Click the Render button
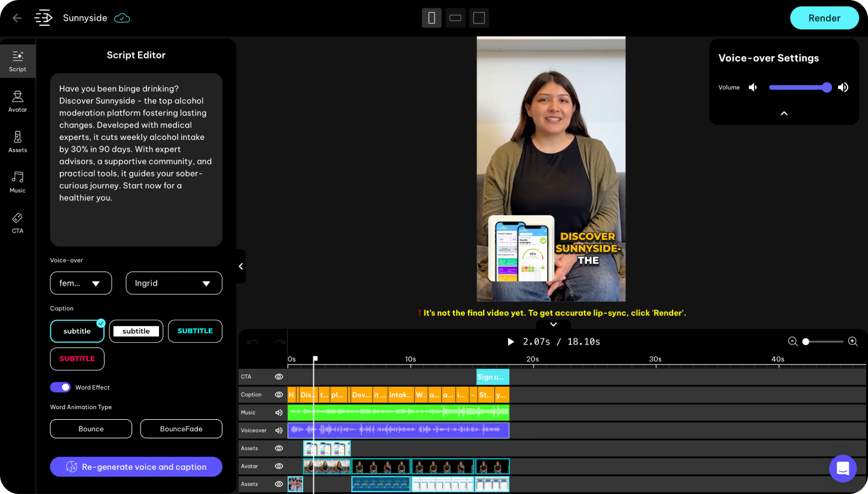 tap(824, 18)
